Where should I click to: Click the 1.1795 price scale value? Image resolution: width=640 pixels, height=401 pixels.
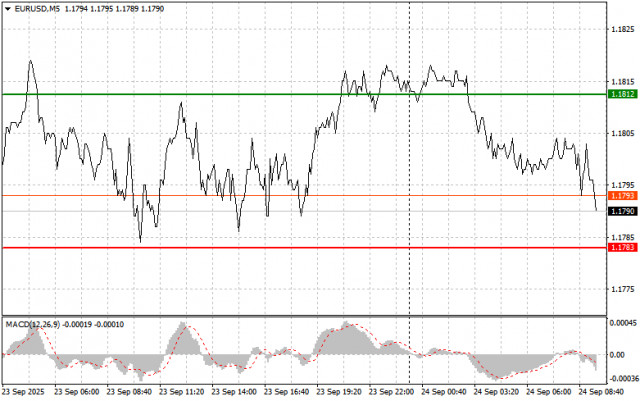(x=622, y=185)
